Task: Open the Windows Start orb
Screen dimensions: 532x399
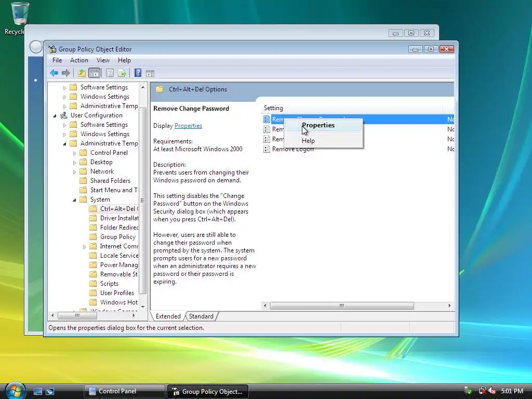Action: pyautogui.click(x=15, y=391)
